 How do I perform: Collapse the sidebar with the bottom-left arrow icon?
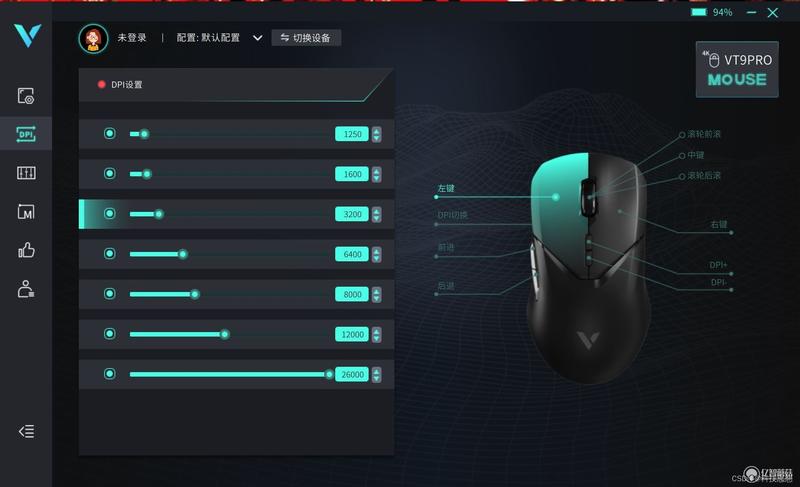point(27,431)
